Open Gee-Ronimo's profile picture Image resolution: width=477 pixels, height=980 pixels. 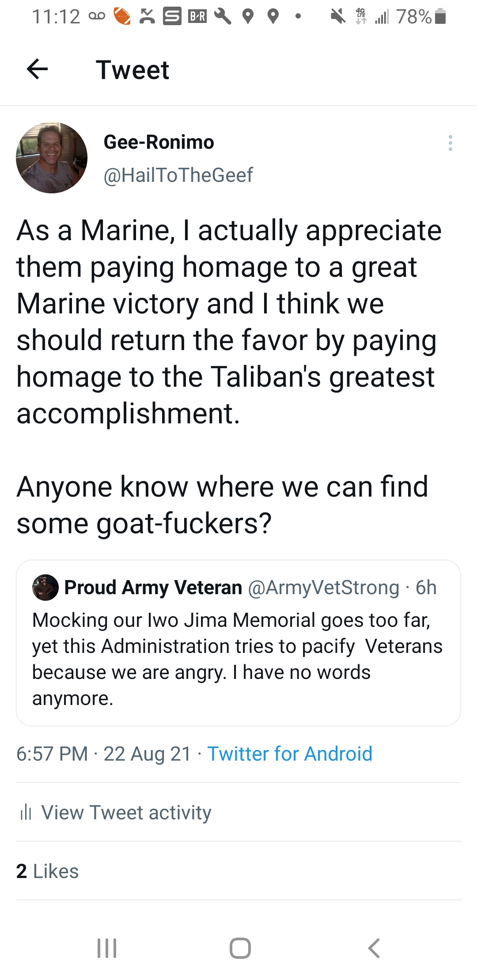tap(52, 158)
